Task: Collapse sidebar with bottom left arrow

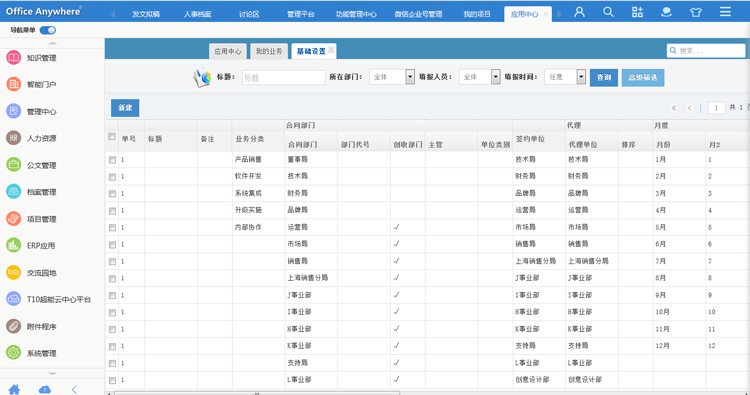Action: coord(74,390)
